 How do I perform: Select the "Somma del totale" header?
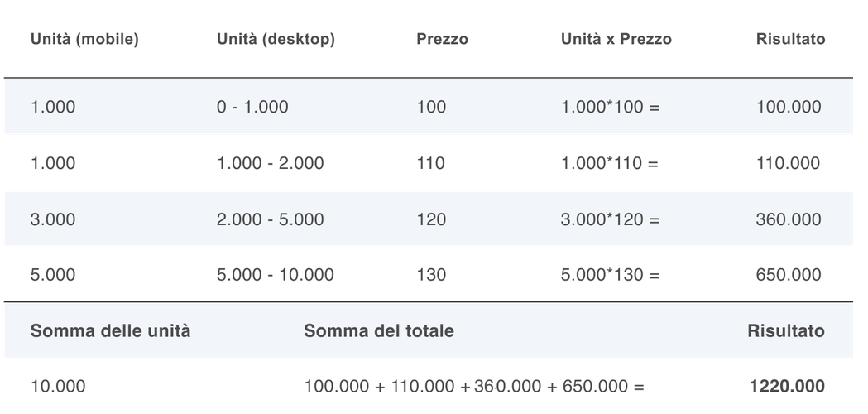pyautogui.click(x=379, y=330)
